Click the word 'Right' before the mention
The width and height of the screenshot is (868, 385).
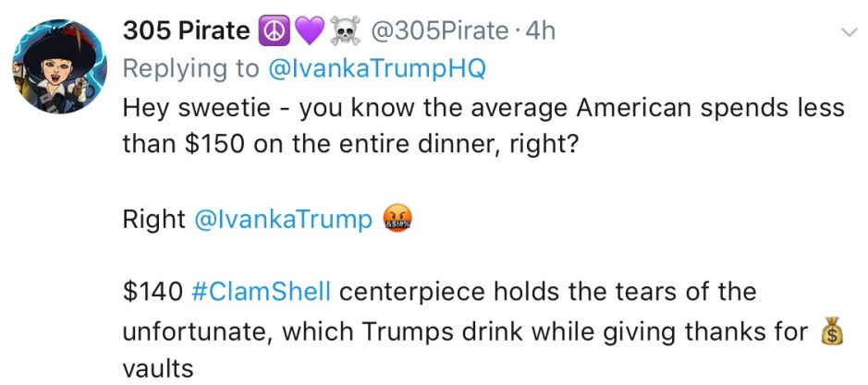click(x=153, y=220)
